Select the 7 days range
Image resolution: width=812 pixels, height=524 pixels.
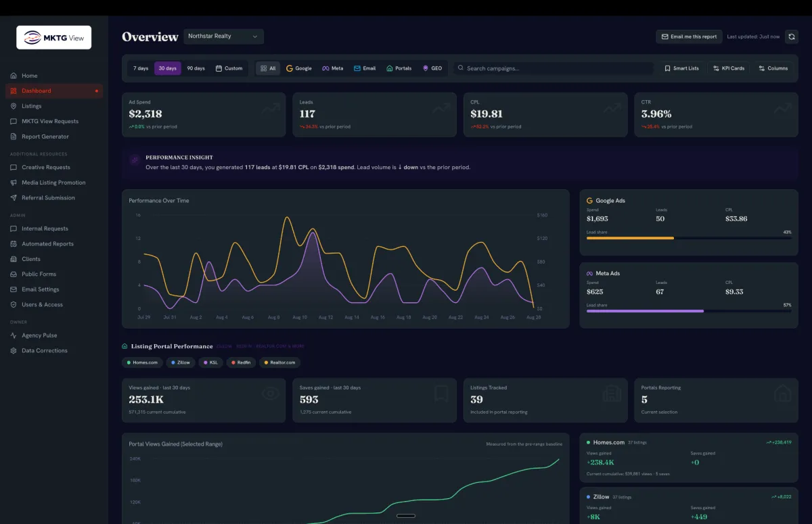click(141, 68)
